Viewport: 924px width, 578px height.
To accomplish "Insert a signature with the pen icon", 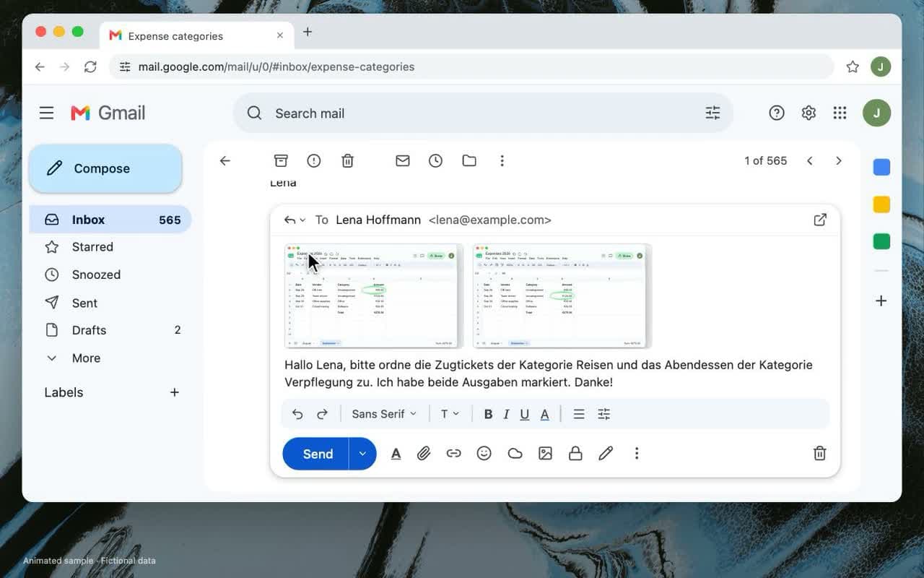I will point(606,454).
